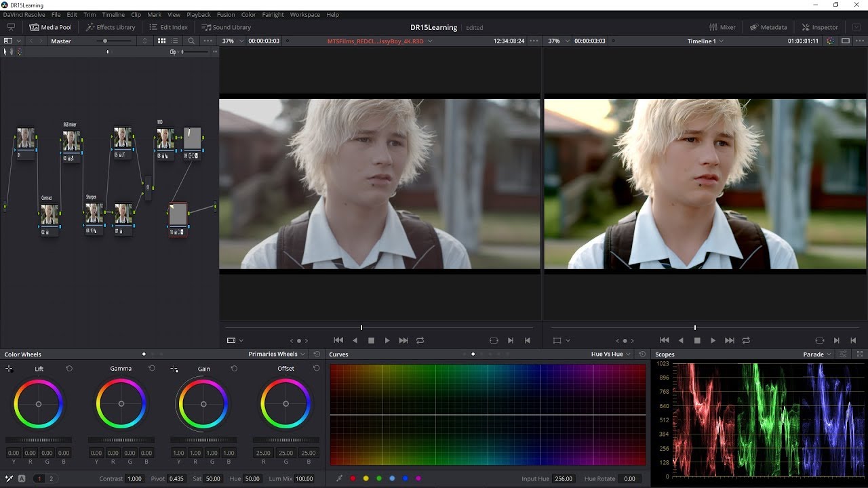Jump to last frame in timeline viewer
The image size is (868, 488).
click(x=730, y=340)
